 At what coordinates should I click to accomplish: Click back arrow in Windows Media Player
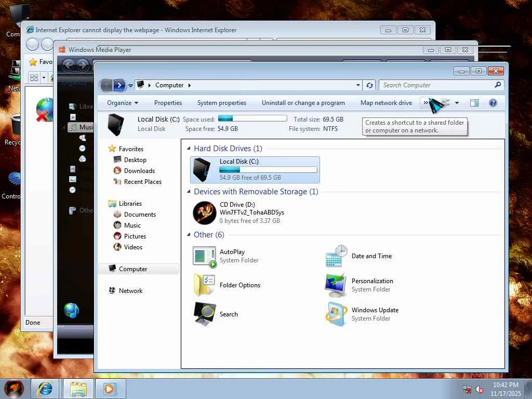pyautogui.click(x=69, y=64)
